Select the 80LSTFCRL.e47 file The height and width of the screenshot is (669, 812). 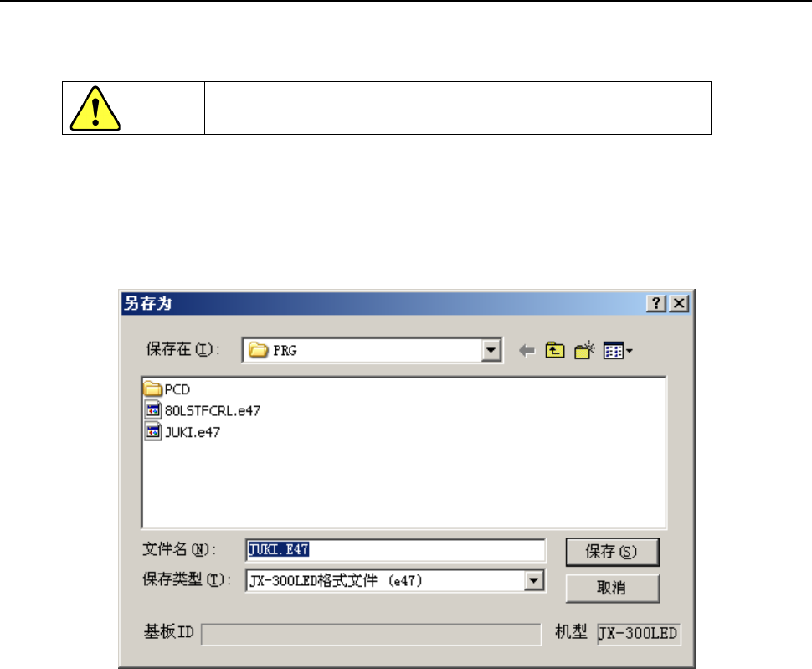[203, 410]
